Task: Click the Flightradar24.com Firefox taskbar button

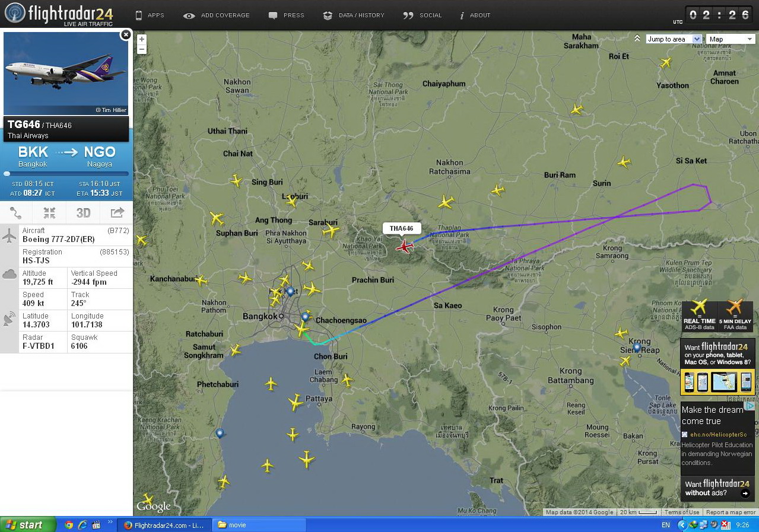Action: [164, 525]
